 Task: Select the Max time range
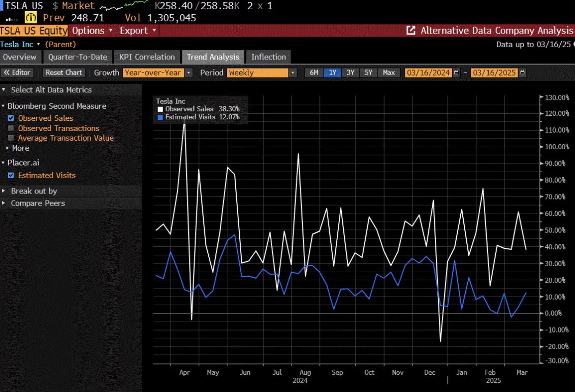pos(389,73)
